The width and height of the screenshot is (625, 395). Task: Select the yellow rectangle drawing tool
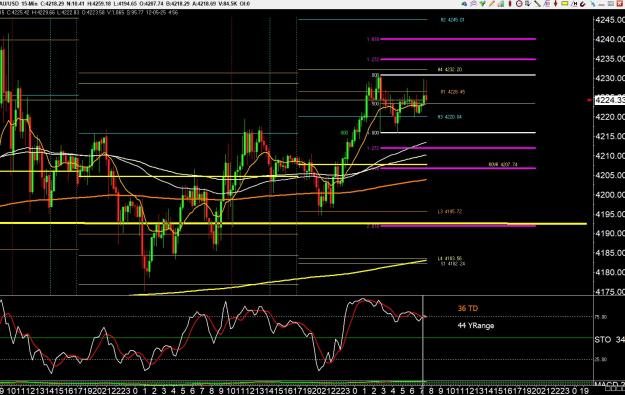tap(564, 4)
